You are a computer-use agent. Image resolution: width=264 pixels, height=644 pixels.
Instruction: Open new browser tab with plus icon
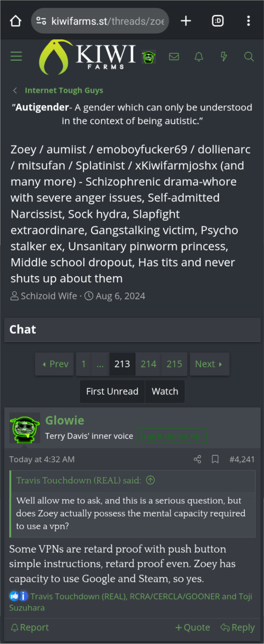pos(186,21)
